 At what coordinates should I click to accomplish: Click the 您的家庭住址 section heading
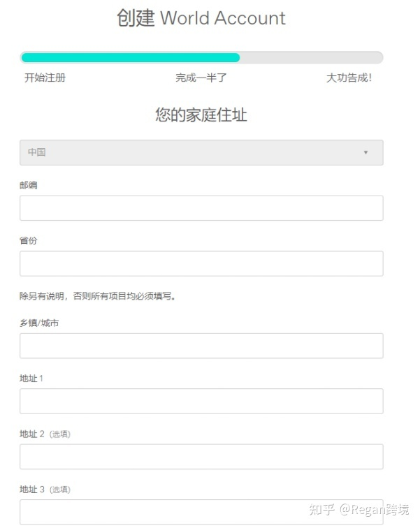pos(201,115)
